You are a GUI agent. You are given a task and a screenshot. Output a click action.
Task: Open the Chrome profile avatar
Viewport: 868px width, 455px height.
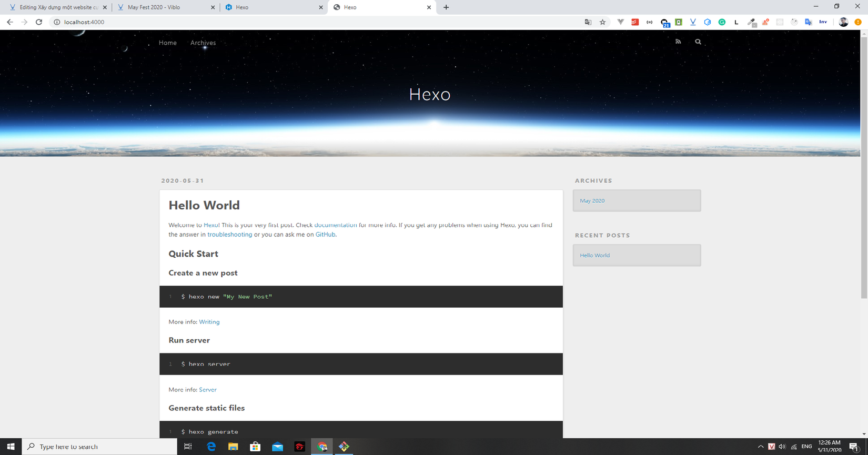[843, 22]
